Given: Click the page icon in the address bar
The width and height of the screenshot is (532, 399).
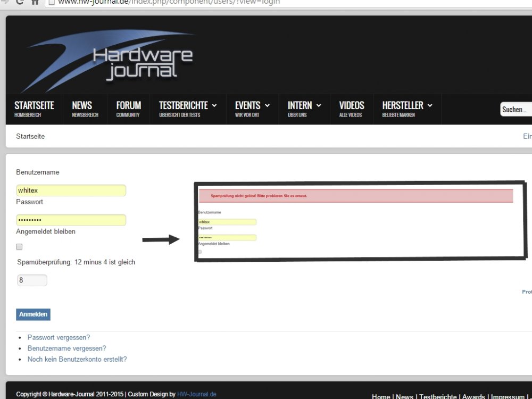Looking at the screenshot, I should click(52, 2).
